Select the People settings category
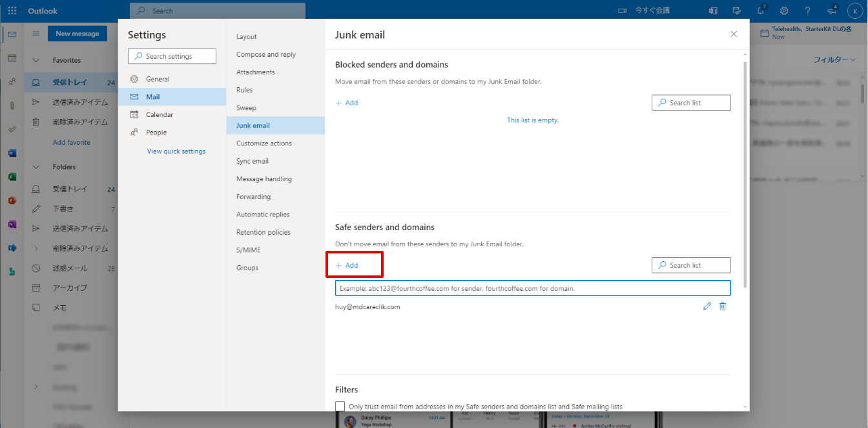868x428 pixels. pyautogui.click(x=172, y=133)
